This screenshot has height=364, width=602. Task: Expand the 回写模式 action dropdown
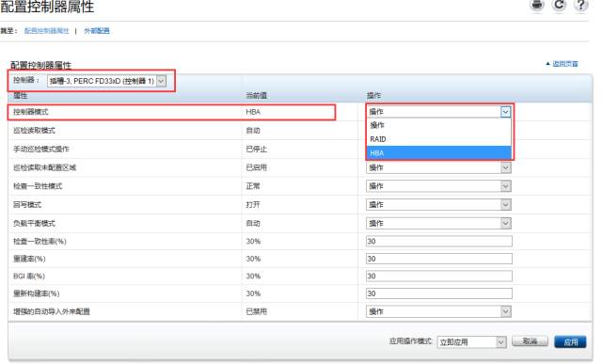[x=438, y=205]
